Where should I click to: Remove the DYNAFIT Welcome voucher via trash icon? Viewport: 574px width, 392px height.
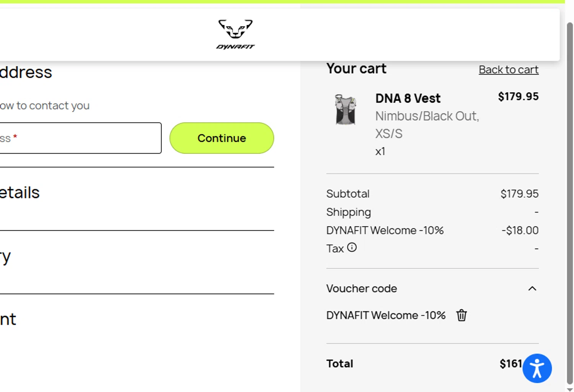pyautogui.click(x=461, y=315)
